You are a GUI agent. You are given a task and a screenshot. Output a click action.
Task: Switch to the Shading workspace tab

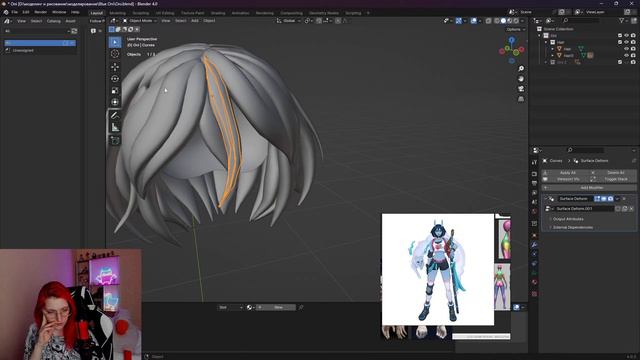pos(218,13)
